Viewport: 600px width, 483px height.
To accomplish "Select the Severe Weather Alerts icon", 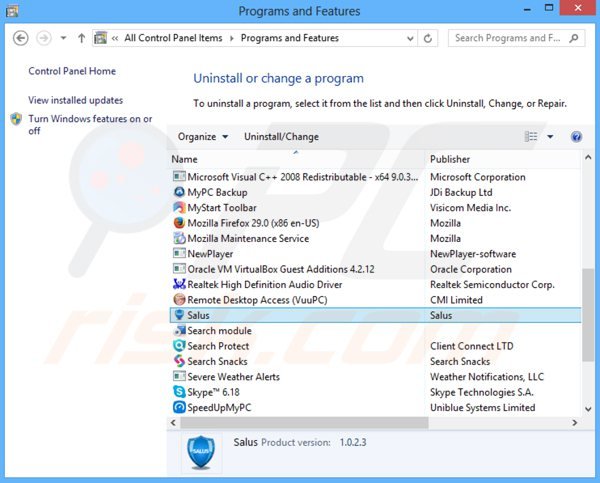I will (179, 376).
